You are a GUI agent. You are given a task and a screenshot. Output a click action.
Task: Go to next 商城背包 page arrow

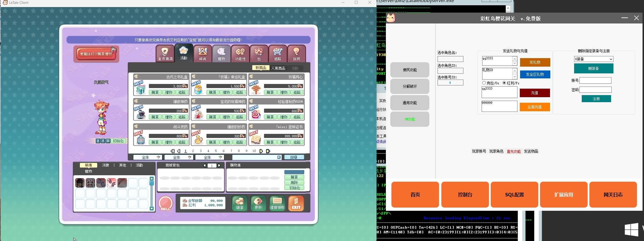pos(219,166)
